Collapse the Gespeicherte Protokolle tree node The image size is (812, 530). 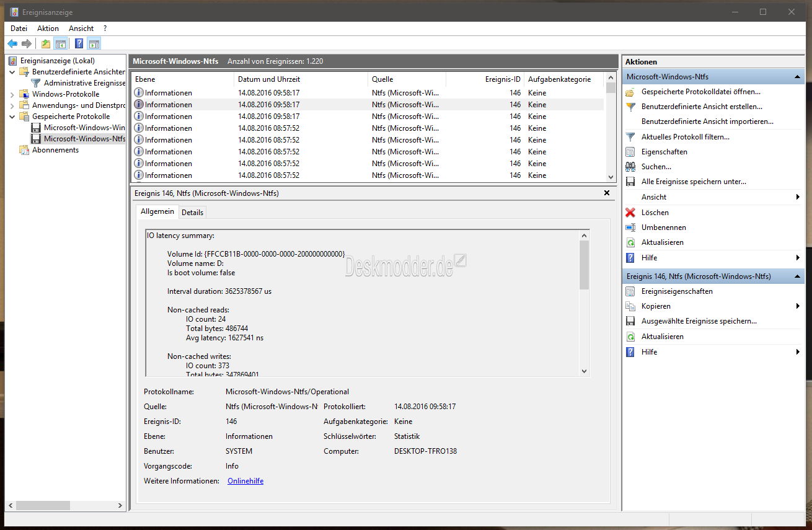pos(12,117)
